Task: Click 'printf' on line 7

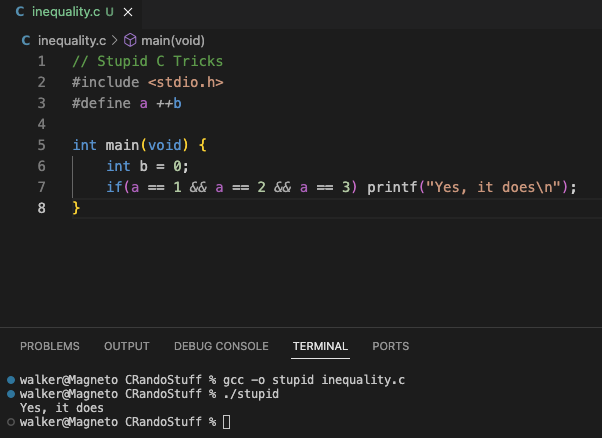Action: [392, 187]
